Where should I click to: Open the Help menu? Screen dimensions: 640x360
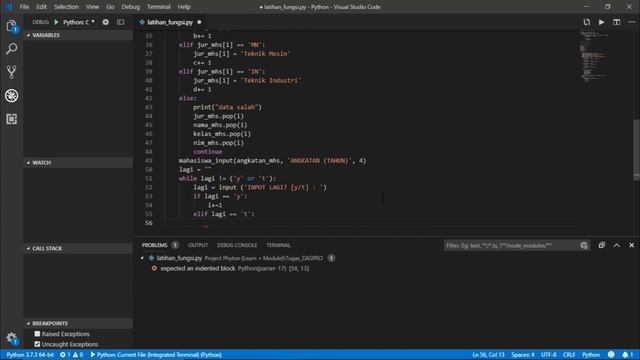[184, 7]
